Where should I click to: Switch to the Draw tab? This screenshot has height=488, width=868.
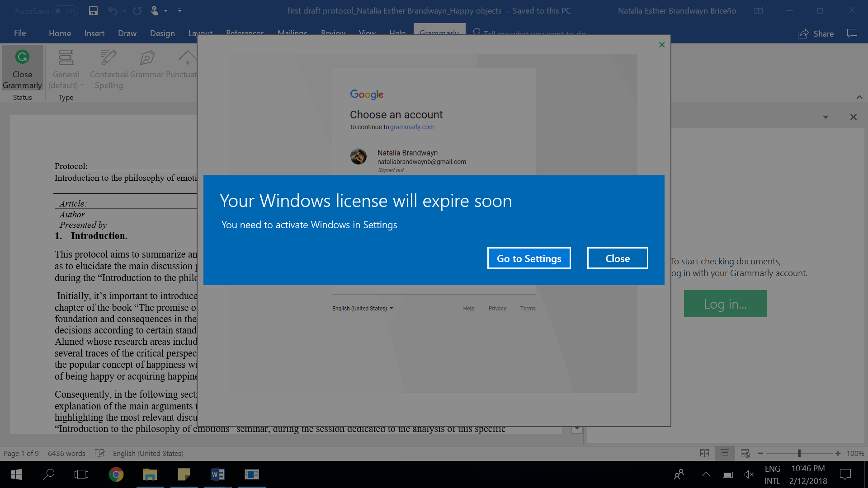pos(127,33)
